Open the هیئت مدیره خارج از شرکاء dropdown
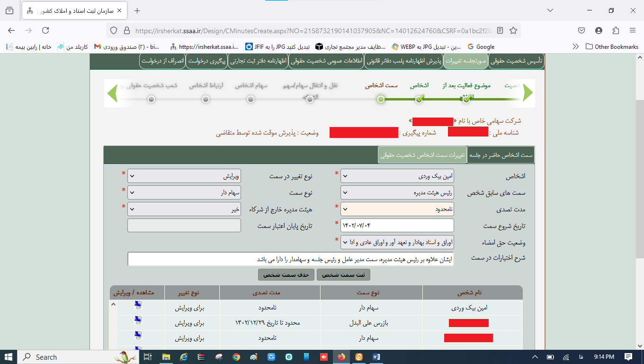644x364 pixels. click(x=185, y=209)
